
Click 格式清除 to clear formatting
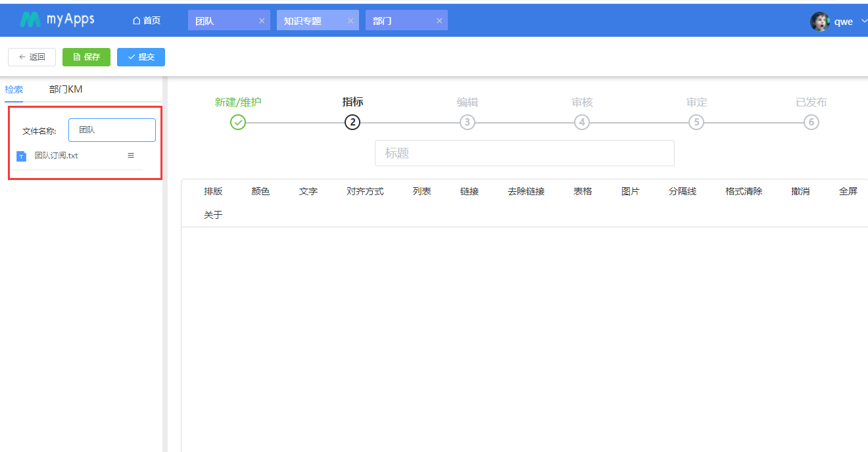(744, 191)
